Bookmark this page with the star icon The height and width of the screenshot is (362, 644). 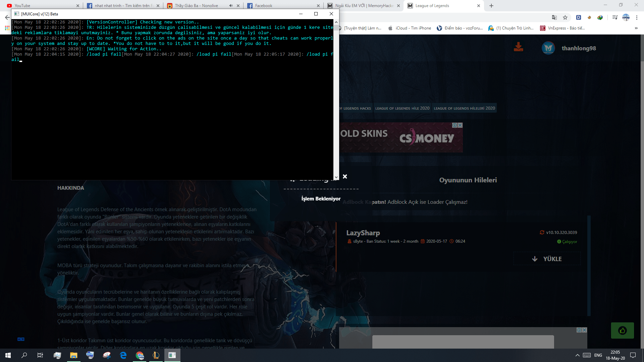click(565, 17)
